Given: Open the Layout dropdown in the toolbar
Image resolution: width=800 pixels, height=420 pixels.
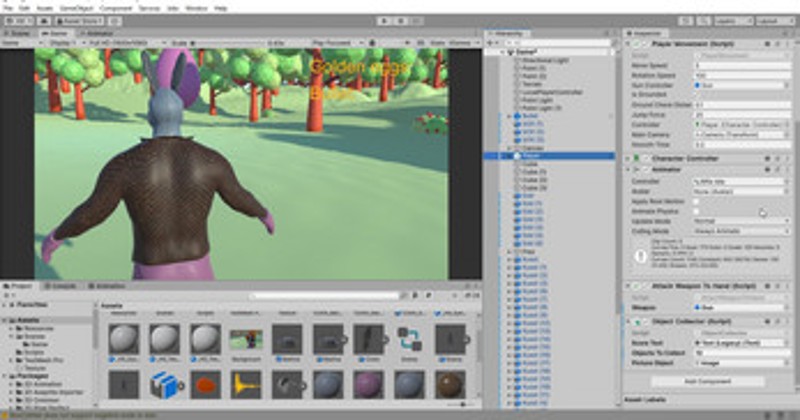Looking at the screenshot, I should pos(775,21).
